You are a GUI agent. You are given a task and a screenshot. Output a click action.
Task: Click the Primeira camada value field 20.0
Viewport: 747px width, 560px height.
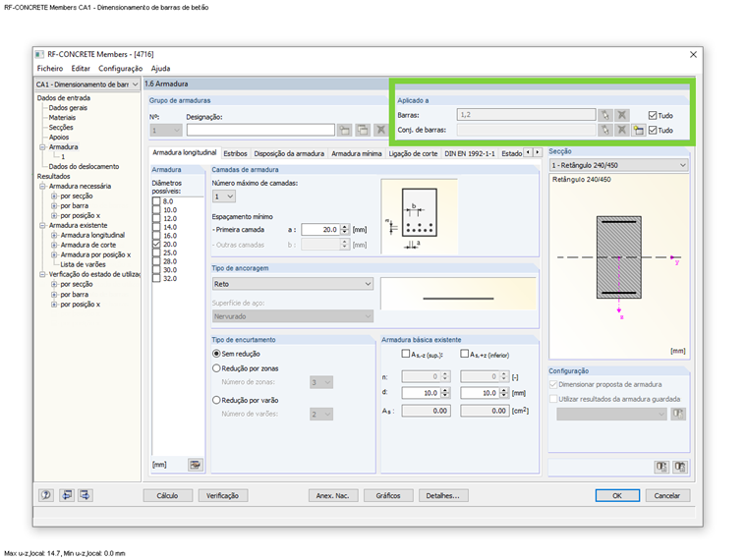click(321, 230)
